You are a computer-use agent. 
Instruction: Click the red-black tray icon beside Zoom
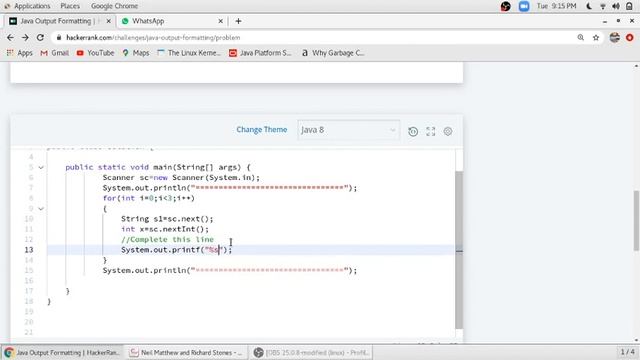click(x=505, y=6)
